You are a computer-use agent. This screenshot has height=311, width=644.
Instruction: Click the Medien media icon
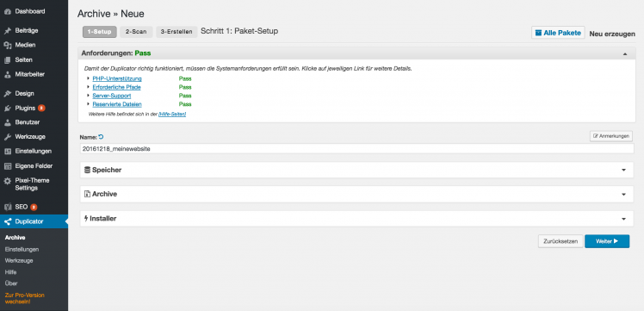point(7,45)
